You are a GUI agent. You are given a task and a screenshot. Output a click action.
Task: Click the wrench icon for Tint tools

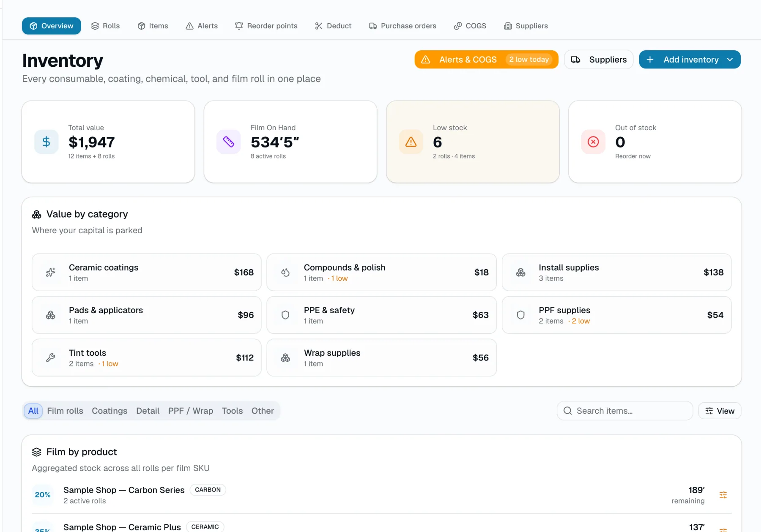[x=51, y=358]
